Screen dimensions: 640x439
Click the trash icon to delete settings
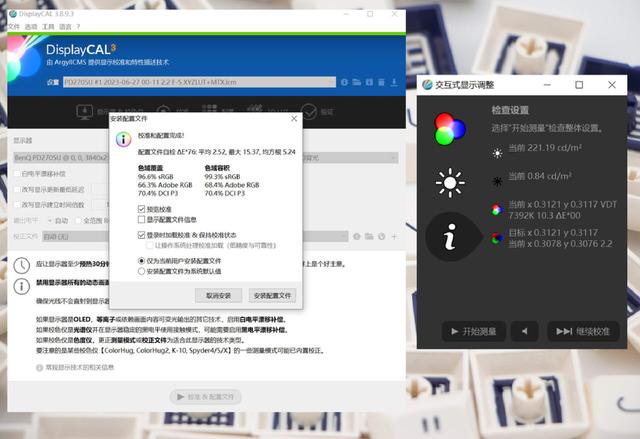point(381,82)
